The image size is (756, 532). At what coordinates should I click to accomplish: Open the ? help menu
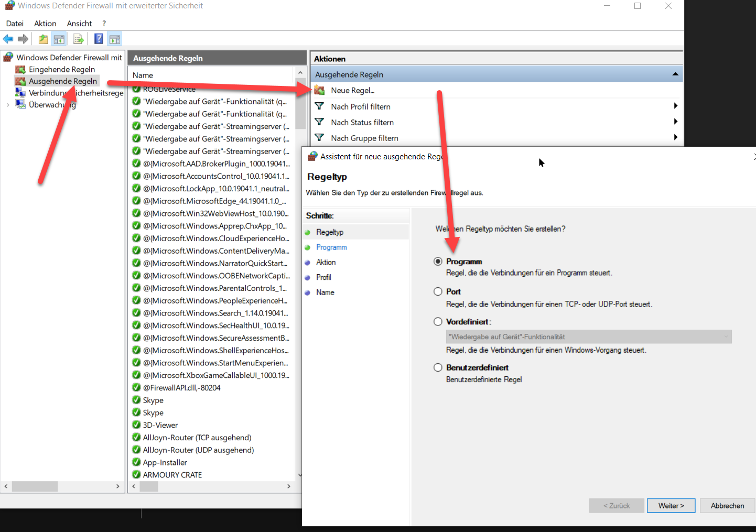(x=104, y=24)
